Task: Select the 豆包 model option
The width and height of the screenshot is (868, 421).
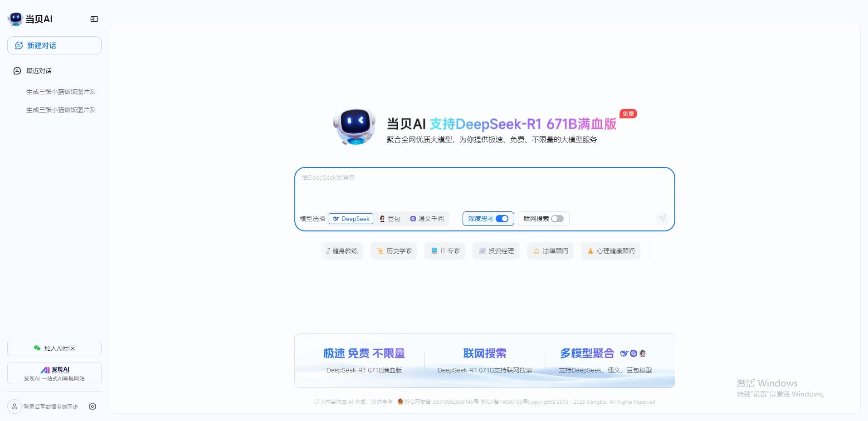Action: (x=390, y=219)
